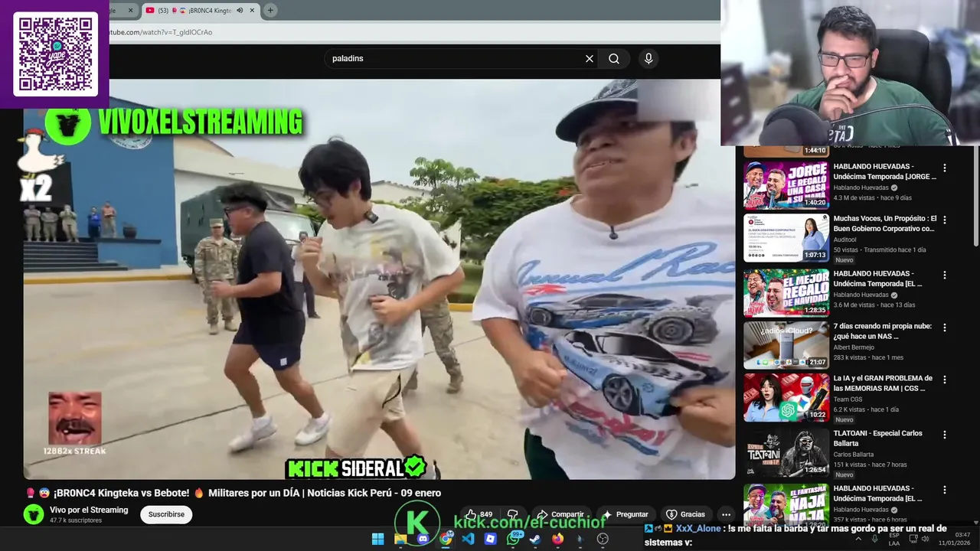Image resolution: width=980 pixels, height=551 pixels.
Task: Open title '7 días creando mi propia nube'
Action: [x=883, y=331]
